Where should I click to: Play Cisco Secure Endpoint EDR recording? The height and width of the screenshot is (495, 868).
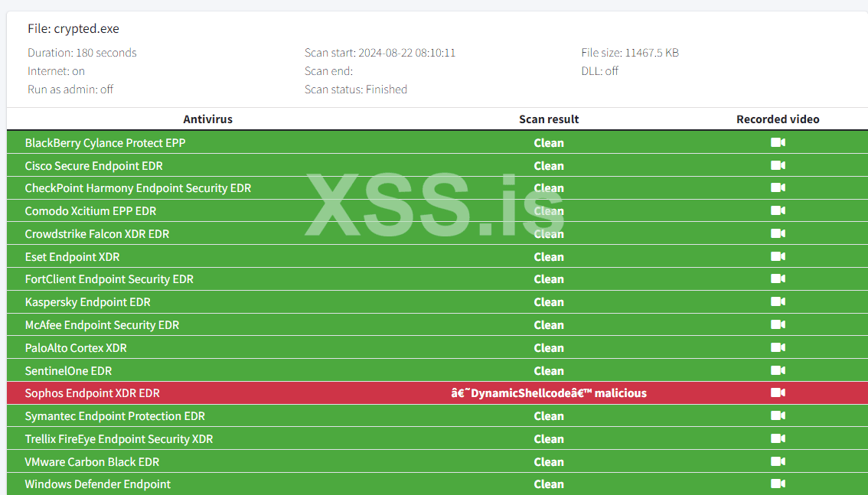coord(778,165)
